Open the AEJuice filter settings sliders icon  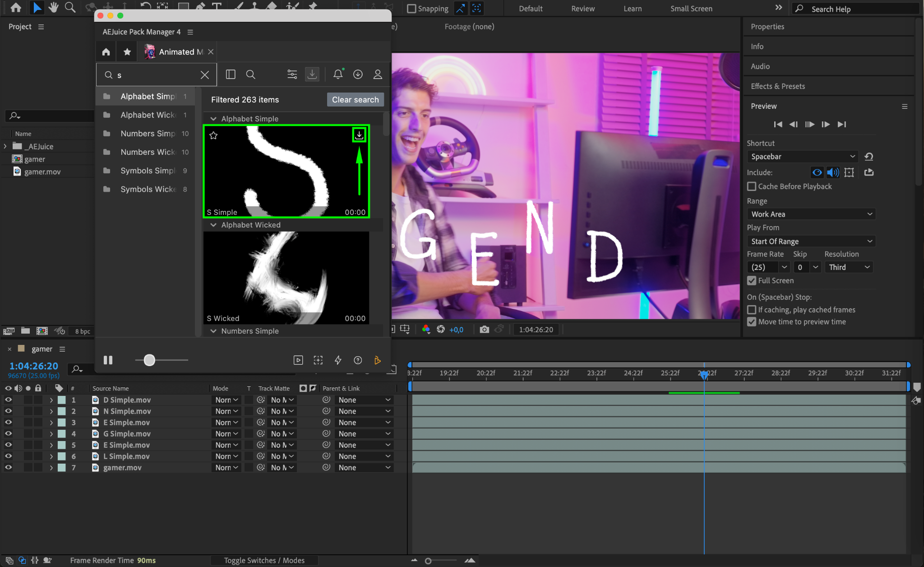tap(292, 74)
